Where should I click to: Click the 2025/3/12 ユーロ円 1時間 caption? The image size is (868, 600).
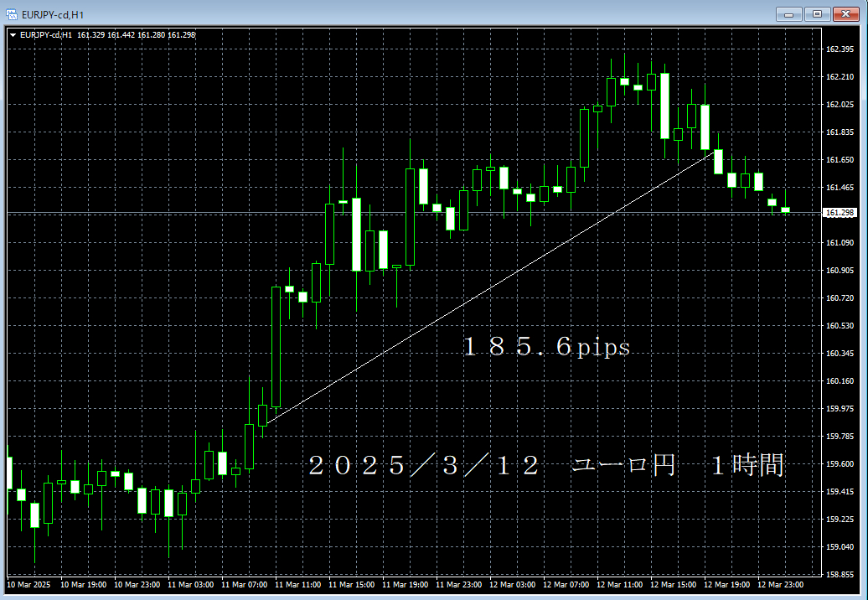tap(545, 465)
